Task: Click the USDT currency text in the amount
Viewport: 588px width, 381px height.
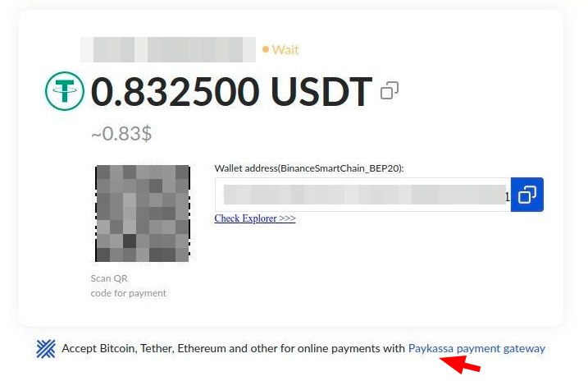Action: tap(321, 91)
